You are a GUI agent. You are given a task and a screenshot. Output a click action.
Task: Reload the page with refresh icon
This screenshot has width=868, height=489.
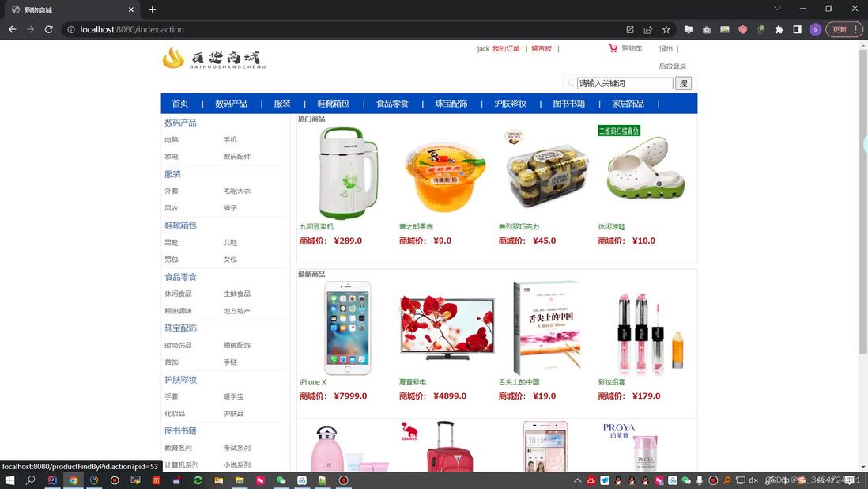(x=49, y=29)
